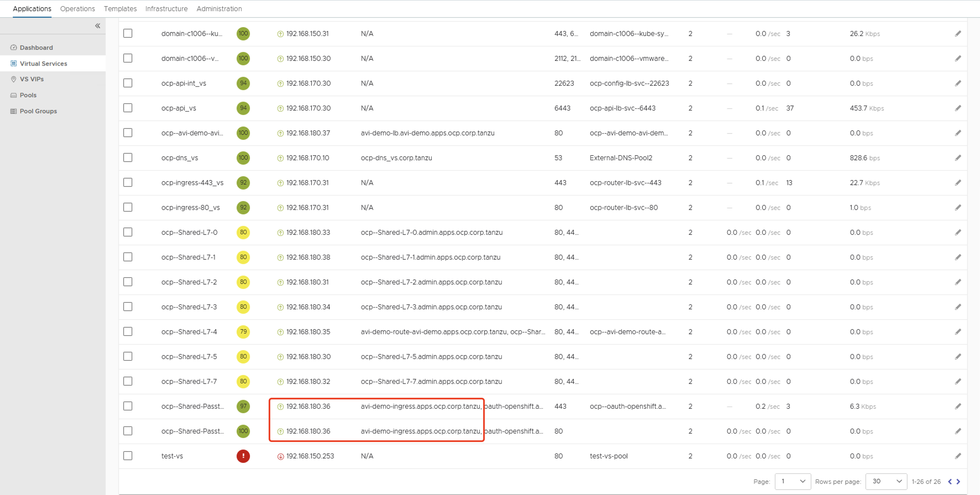This screenshot has height=495, width=980.
Task: Open ocp-api-int_vs virtual service link
Action: click(183, 83)
